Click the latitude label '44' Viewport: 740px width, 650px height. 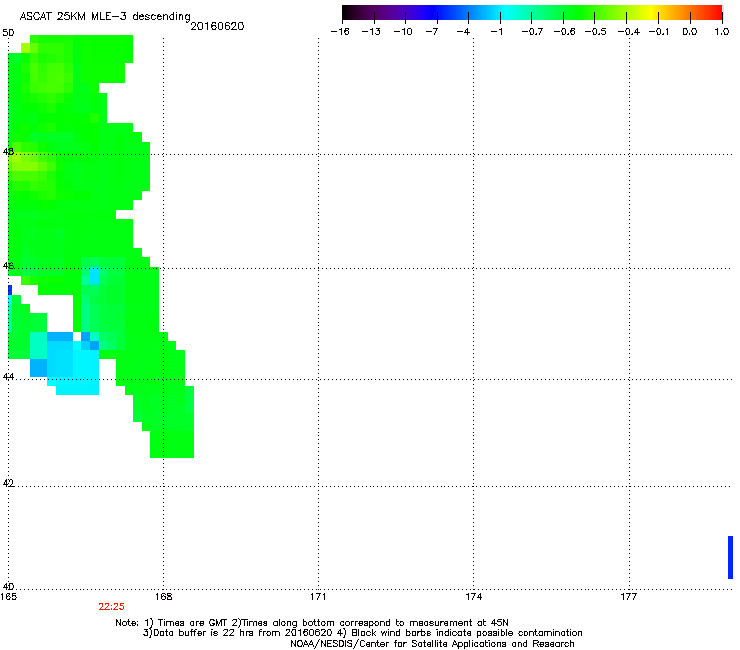pos(8,377)
